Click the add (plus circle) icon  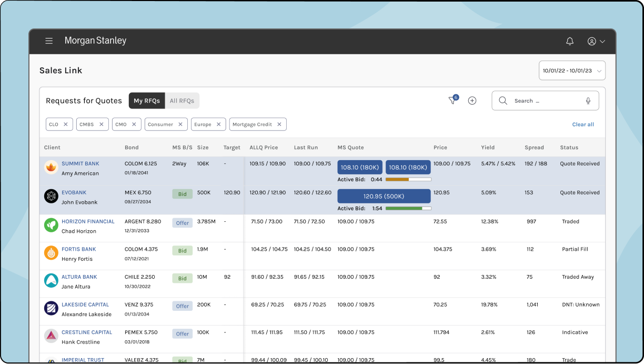click(x=472, y=101)
